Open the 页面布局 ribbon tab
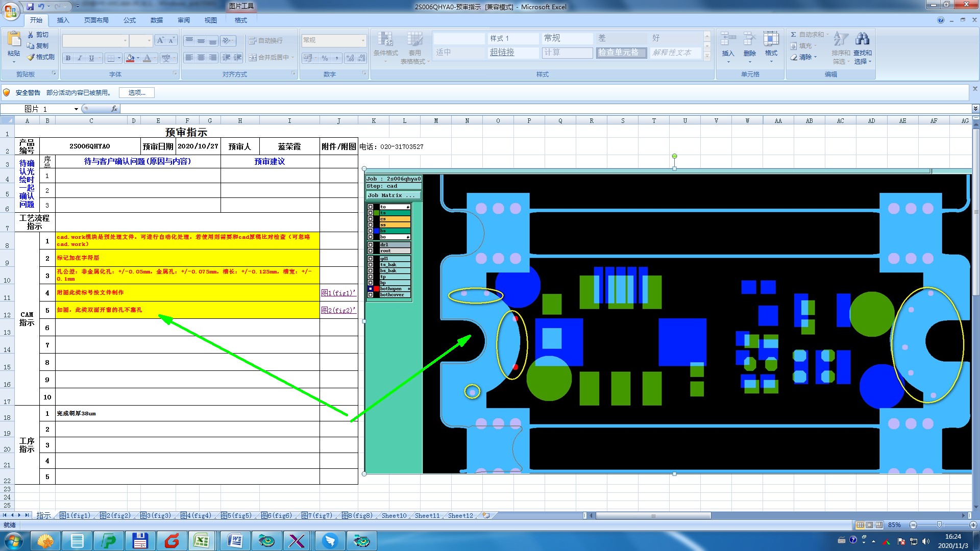 click(96, 20)
